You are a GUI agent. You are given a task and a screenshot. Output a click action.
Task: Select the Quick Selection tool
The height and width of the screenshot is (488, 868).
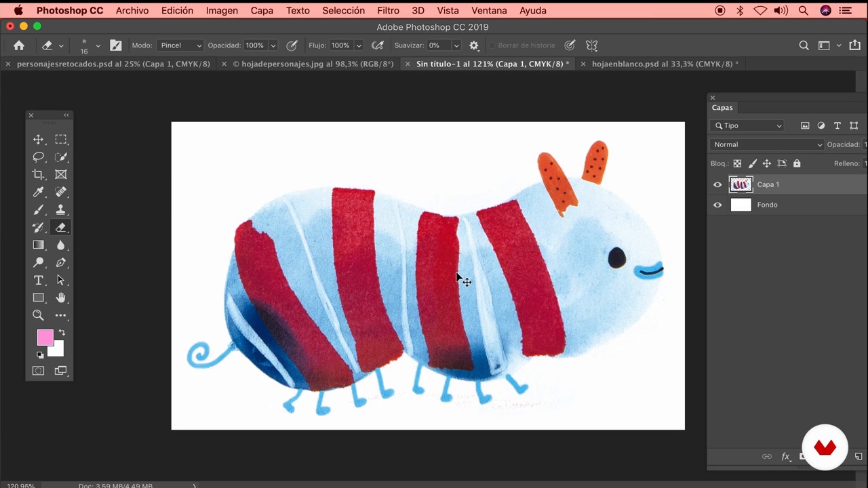tap(61, 157)
